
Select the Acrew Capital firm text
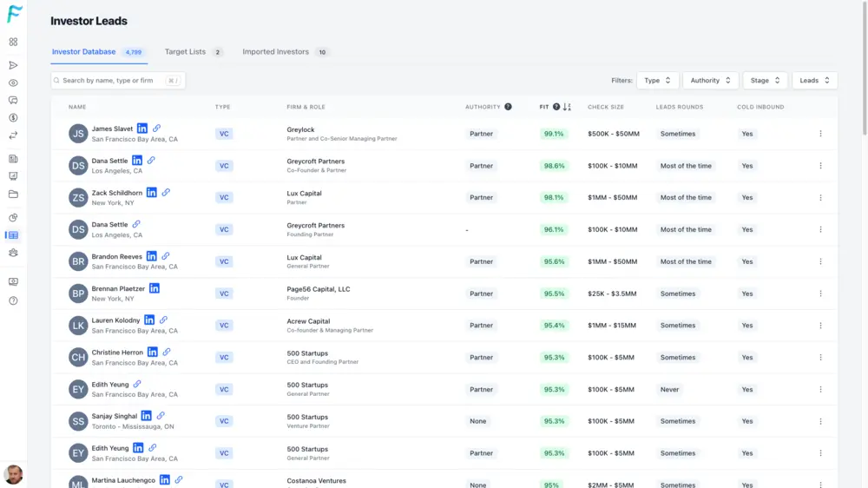click(308, 321)
